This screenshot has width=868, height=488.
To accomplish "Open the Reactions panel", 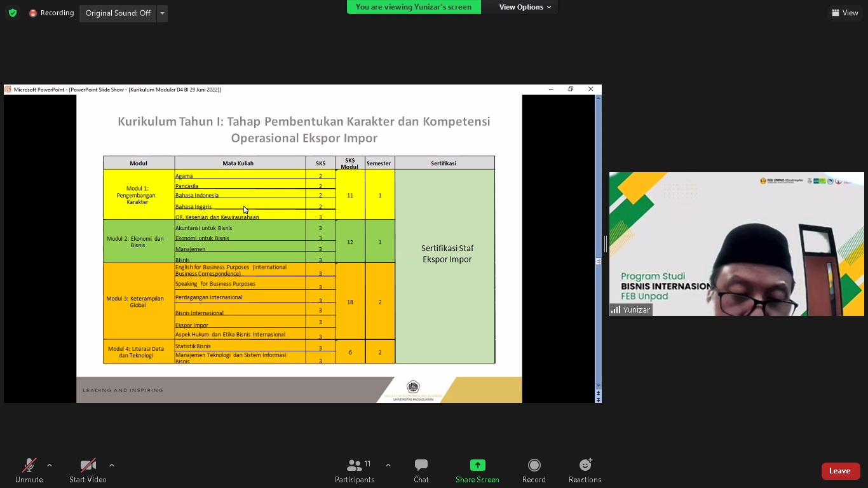I will (x=583, y=470).
